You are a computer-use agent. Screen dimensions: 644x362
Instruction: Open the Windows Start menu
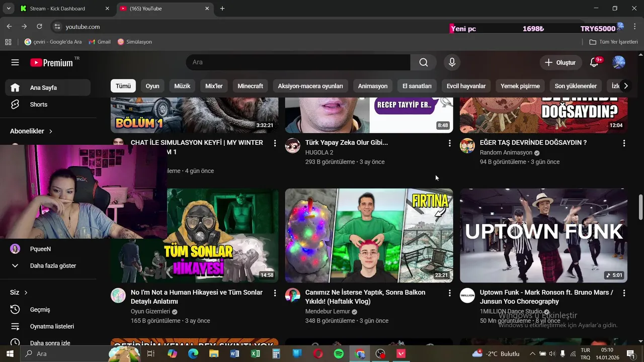(x=10, y=353)
